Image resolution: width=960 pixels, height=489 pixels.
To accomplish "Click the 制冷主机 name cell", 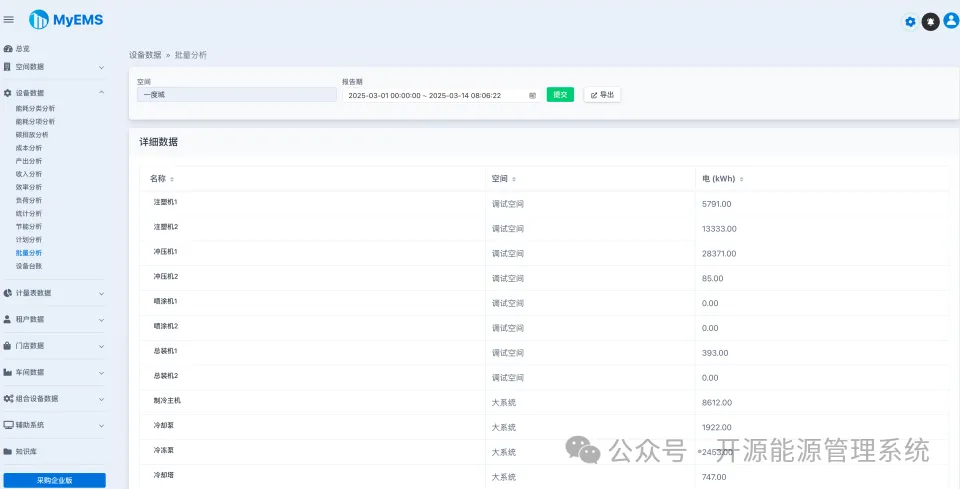I will click(167, 401).
